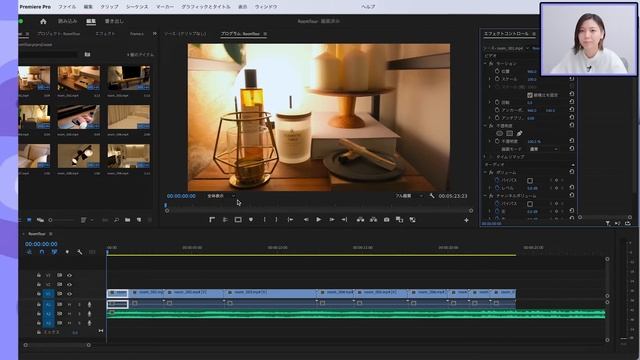The width and height of the screenshot is (640, 360).
Task: Switch to the Source monitor tab
Action: coord(185,34)
